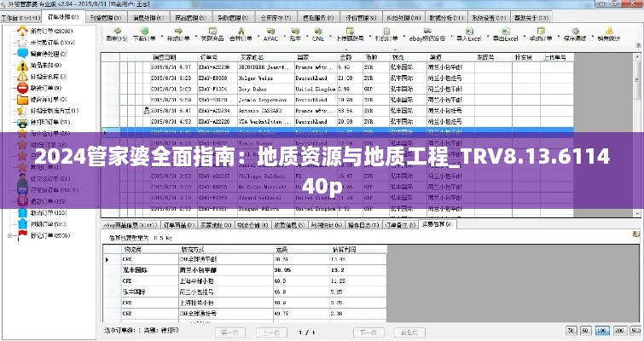Click the 第一页 first page button

tap(229, 332)
